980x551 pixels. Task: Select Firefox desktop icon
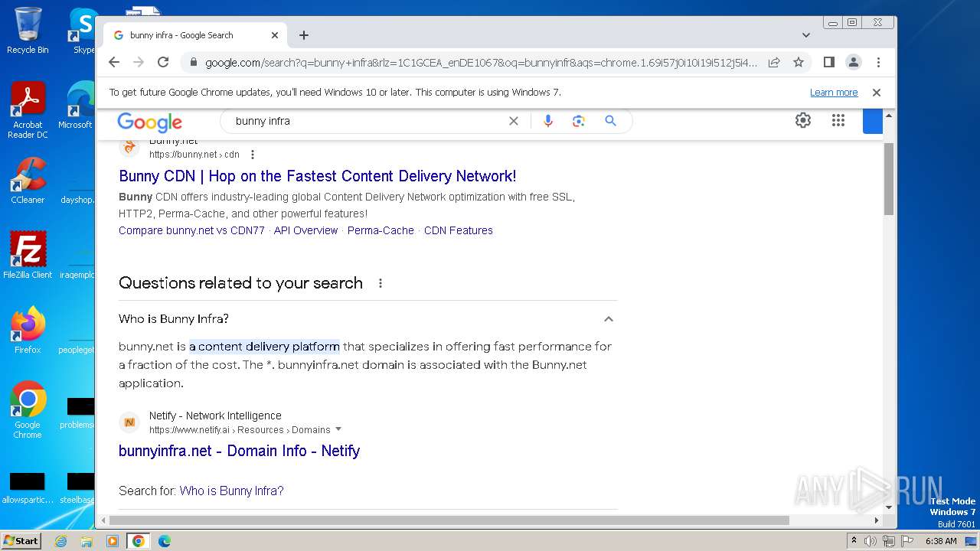click(28, 331)
